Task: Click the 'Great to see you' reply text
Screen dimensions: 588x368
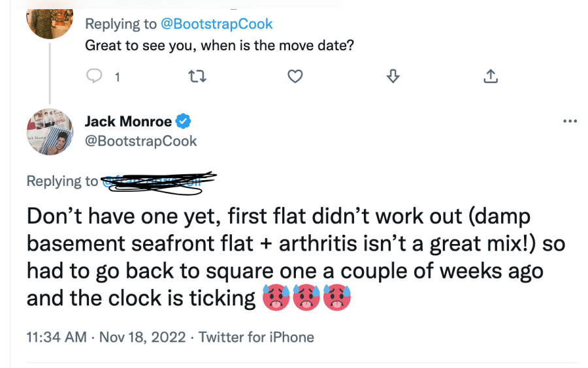Action: coord(220,46)
